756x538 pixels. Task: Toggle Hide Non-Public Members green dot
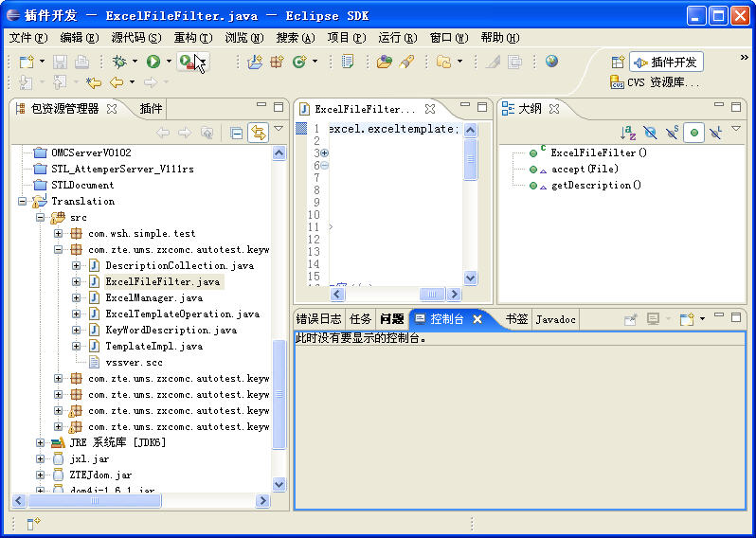693,133
